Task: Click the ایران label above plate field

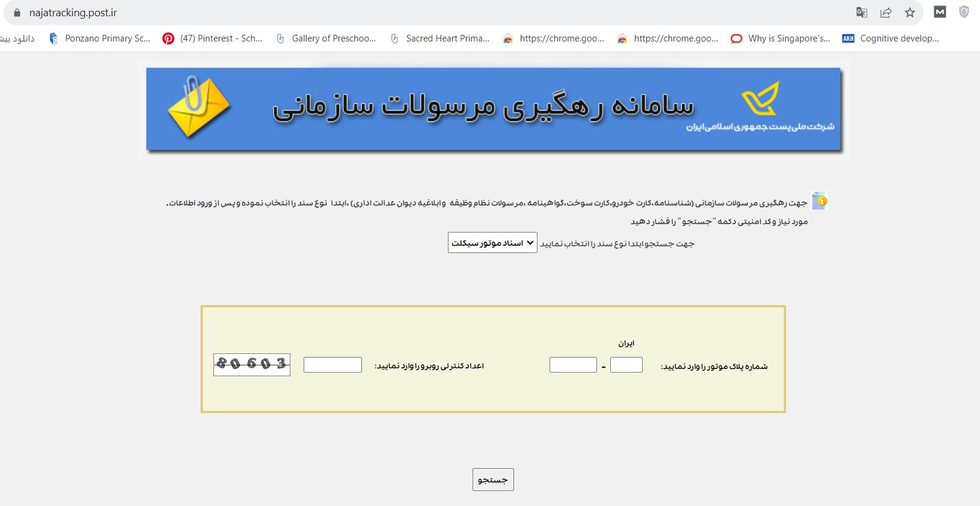Action: coord(626,344)
